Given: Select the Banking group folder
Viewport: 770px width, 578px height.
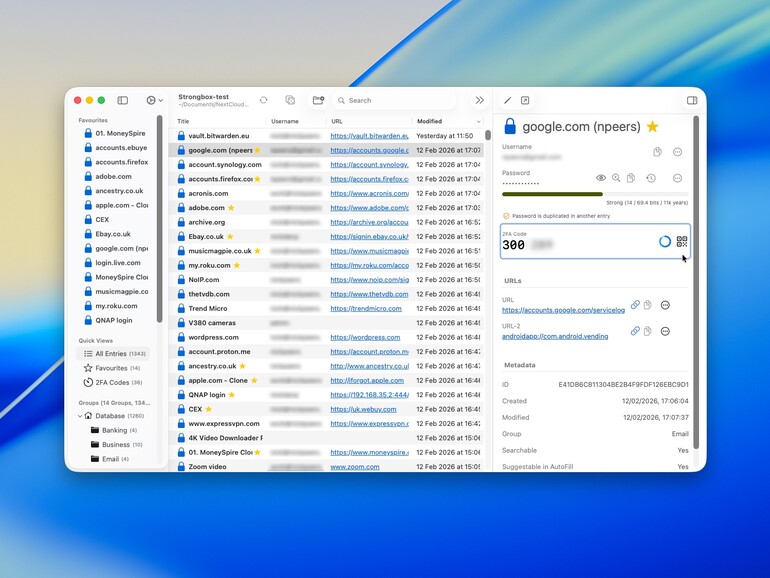Looking at the screenshot, I should 114,430.
